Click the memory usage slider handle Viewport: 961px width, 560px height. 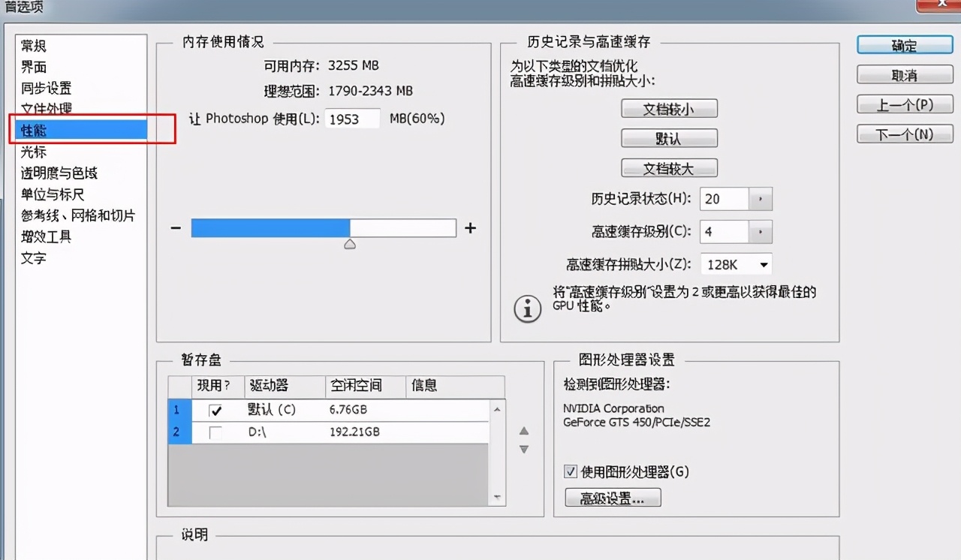click(349, 243)
